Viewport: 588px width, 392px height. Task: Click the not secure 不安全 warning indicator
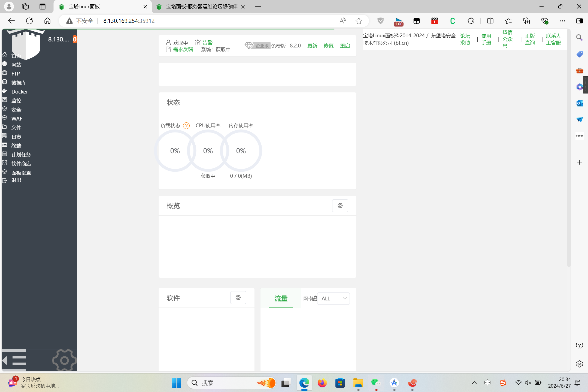coord(80,21)
